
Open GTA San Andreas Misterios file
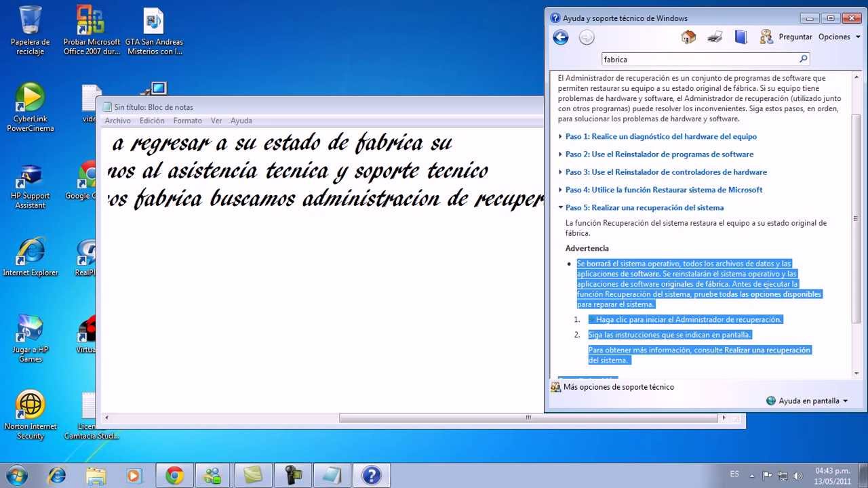(155, 30)
